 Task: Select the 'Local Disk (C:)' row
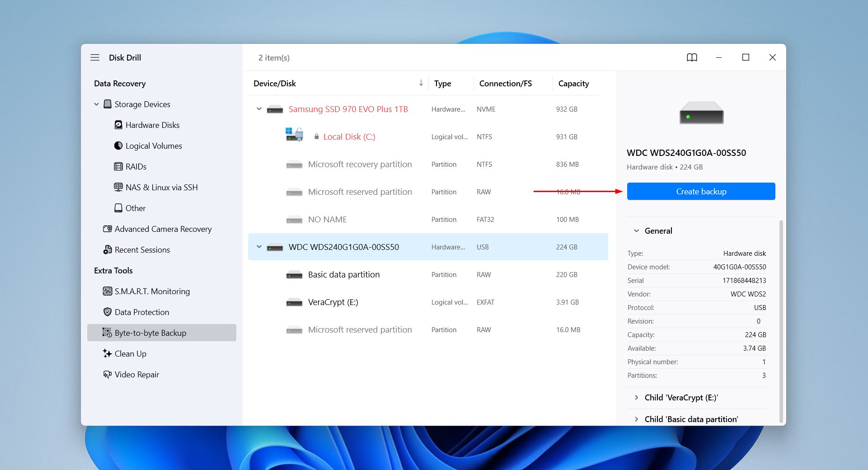tap(428, 136)
